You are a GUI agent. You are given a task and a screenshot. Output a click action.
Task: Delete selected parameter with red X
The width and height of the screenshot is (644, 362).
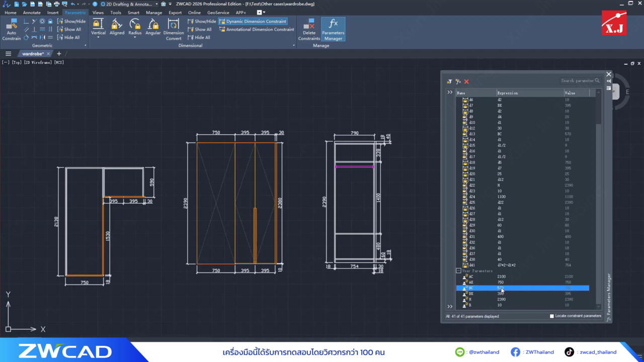[466, 81]
